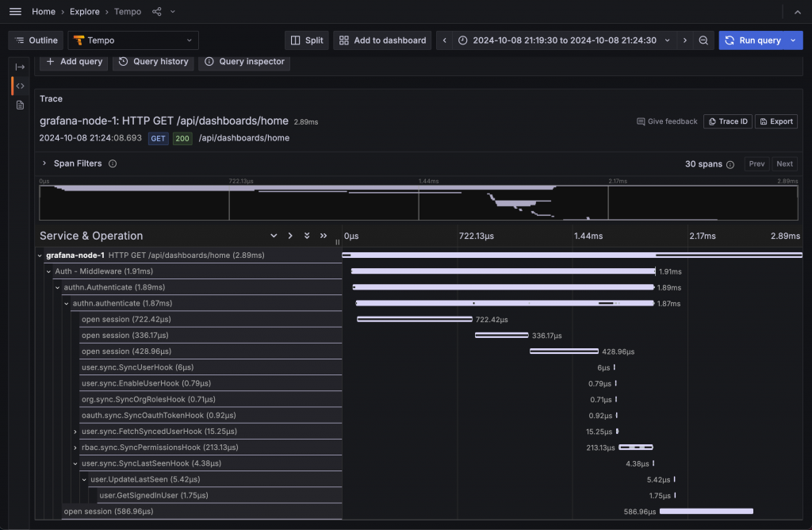812x530 pixels.
Task: Click the share icon next to Tempo breadcrumb
Action: click(x=157, y=11)
